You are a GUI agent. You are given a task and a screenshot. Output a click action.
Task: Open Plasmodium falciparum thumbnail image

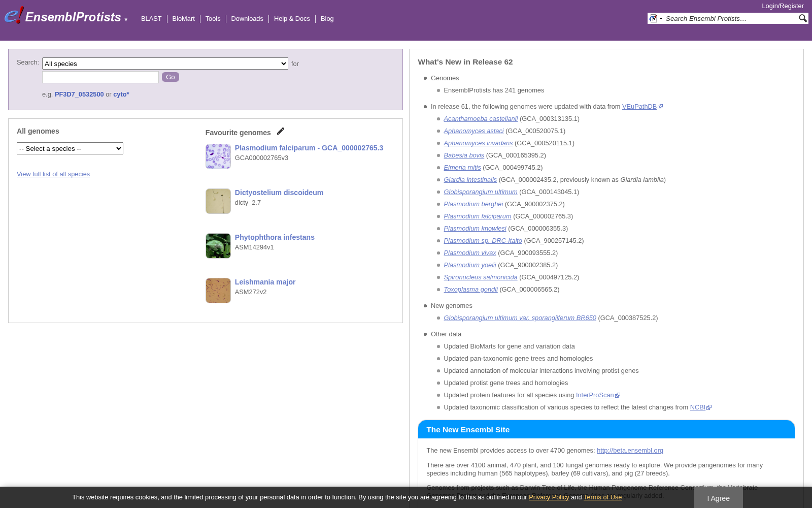218,156
